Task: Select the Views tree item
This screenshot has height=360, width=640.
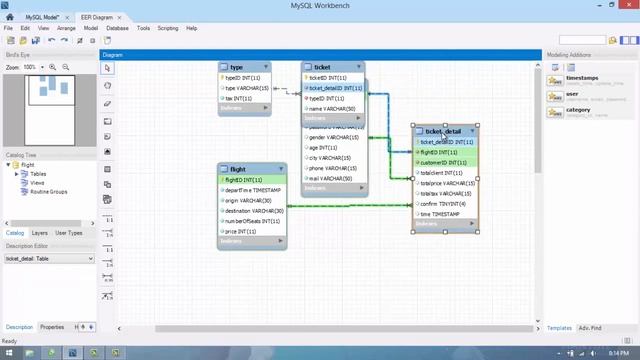Action: 37,183
